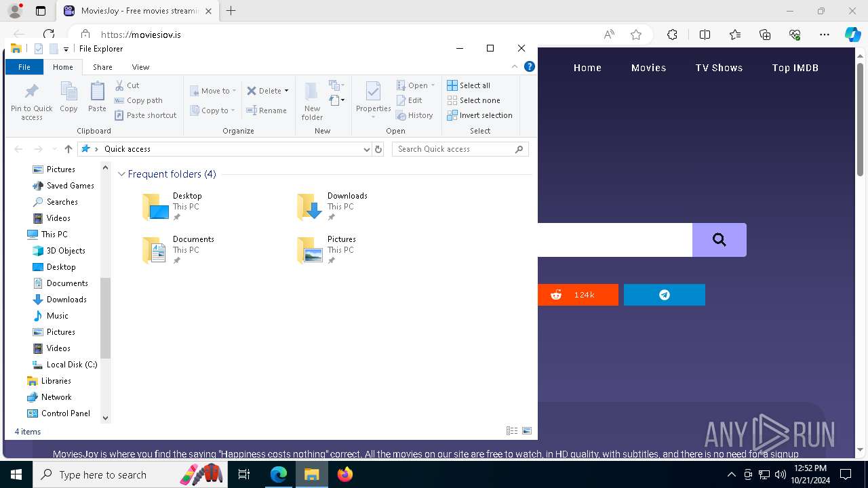Screen dimensions: 868x488
Task: Go up one folder level arrow
Action: [68, 149]
